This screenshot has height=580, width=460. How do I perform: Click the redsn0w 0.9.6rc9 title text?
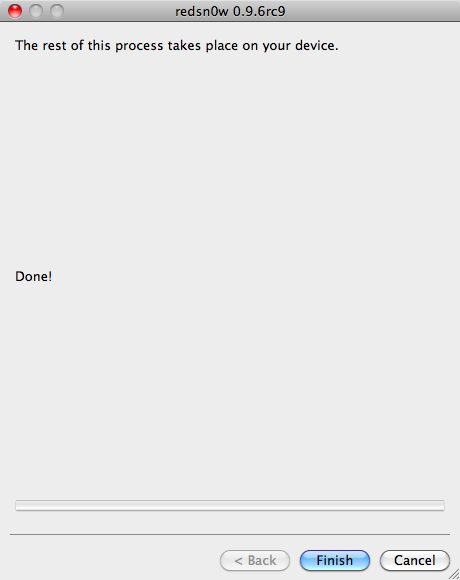230,11
